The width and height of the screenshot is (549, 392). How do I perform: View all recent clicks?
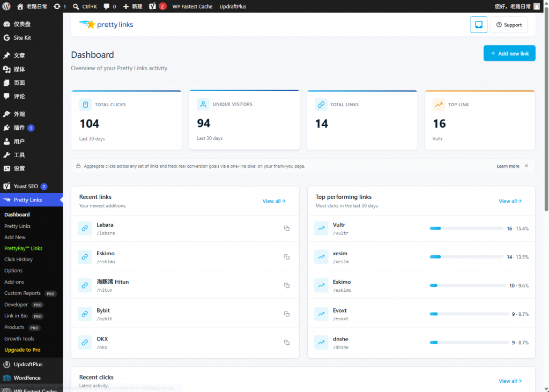[510, 381]
